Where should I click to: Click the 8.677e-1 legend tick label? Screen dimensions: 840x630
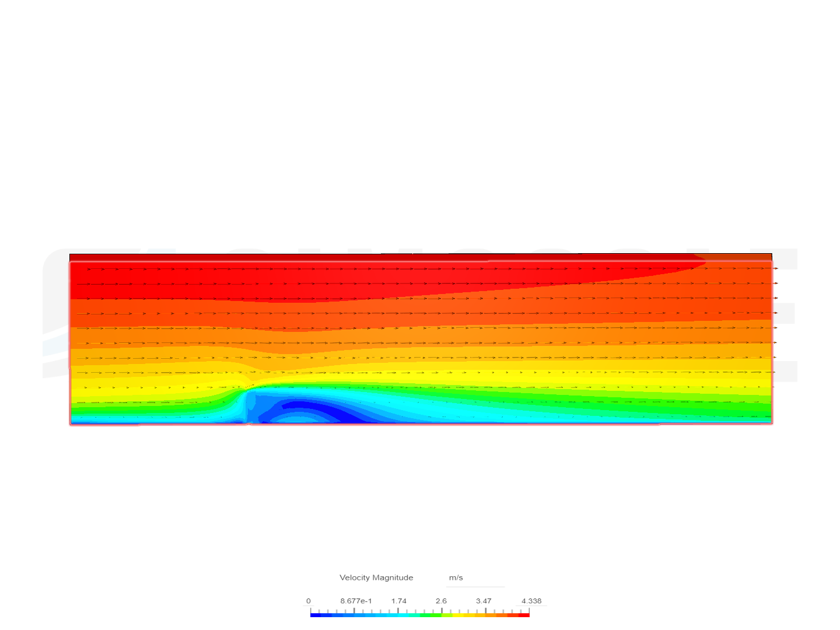coord(356,601)
